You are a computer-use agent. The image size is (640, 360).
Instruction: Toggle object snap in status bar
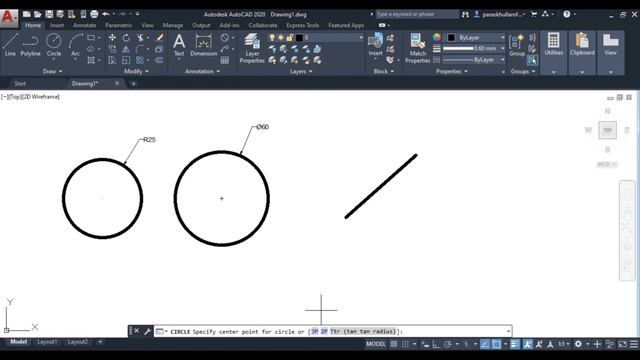pos(496,344)
